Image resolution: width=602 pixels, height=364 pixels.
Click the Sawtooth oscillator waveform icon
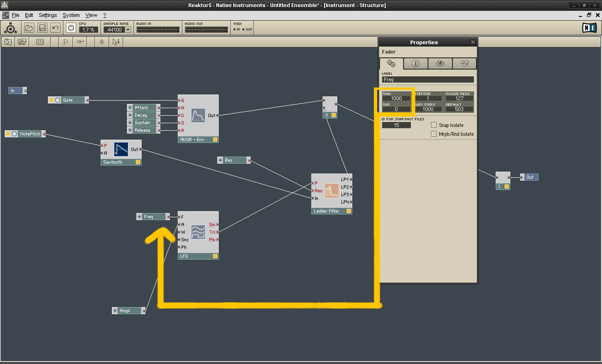121,149
